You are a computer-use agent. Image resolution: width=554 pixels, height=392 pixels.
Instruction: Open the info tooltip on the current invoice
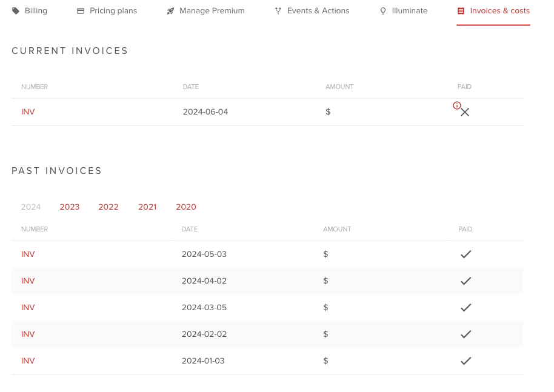tap(456, 105)
